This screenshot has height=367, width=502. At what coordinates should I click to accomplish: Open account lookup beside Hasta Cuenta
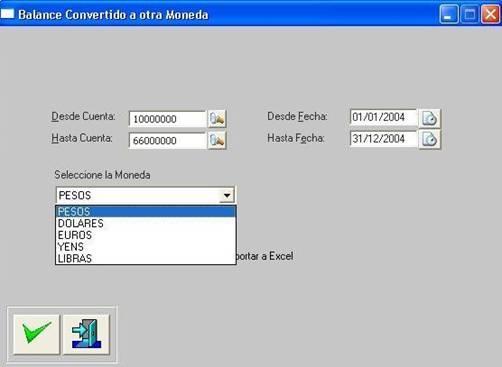coord(217,140)
